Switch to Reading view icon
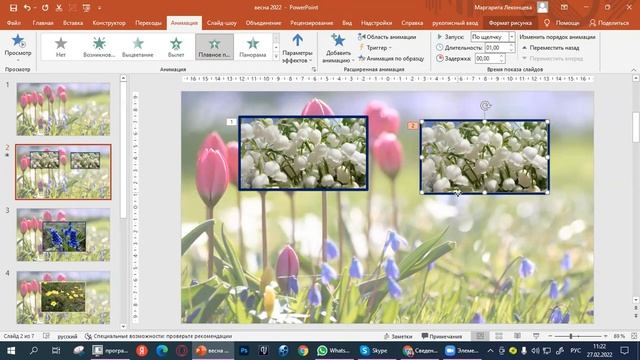Image resolution: width=640 pixels, height=360 pixels. (518, 336)
